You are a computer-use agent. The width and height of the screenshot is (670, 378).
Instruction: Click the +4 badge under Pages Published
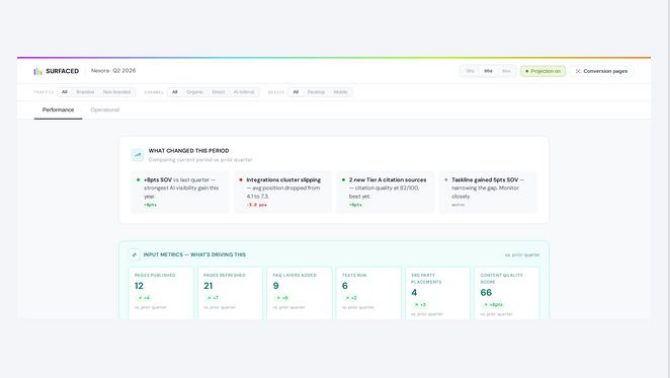[144, 298]
